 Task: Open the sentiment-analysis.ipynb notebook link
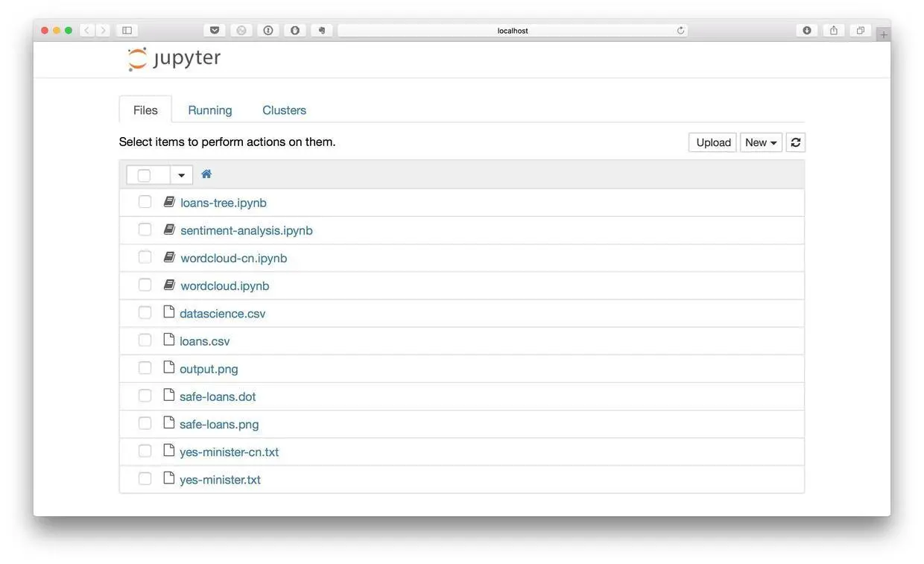247,230
